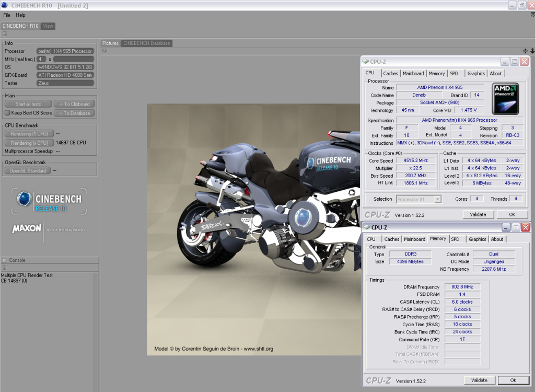Open the Caches tab in upper CPU-Z window
The height and width of the screenshot is (392, 535).
390,73
